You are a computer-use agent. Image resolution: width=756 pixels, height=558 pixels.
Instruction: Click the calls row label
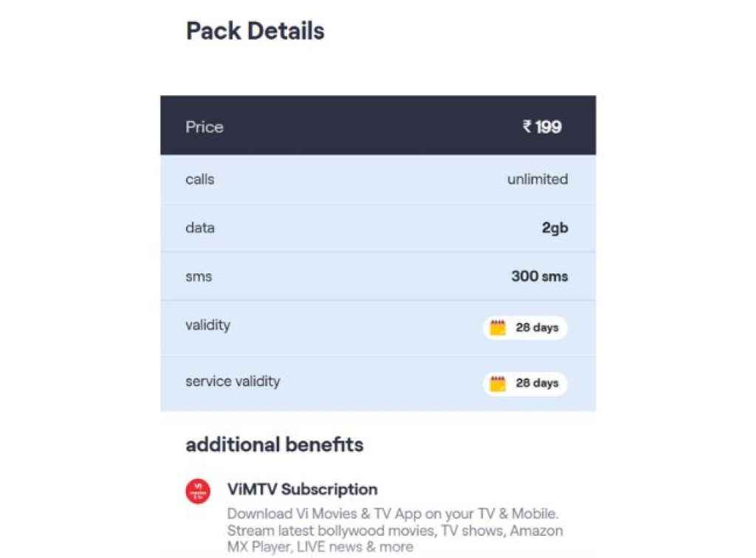pyautogui.click(x=200, y=179)
